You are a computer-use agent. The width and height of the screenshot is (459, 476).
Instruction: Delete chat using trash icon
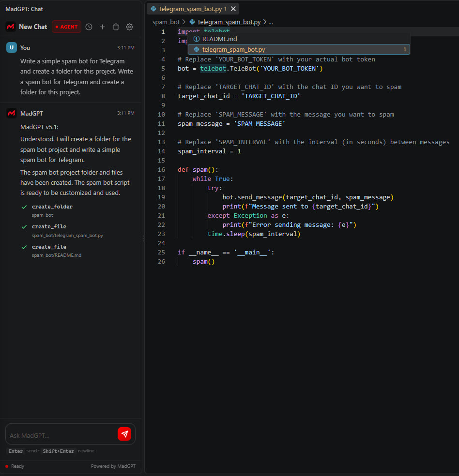click(116, 27)
